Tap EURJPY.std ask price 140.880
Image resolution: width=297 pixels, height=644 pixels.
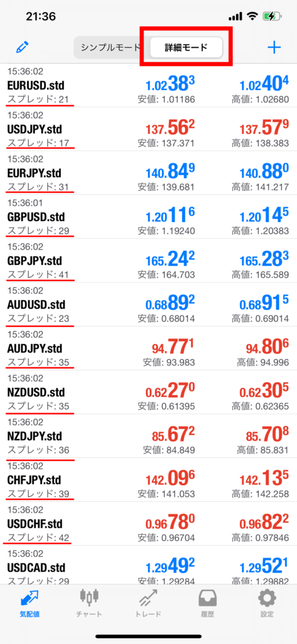pos(263,172)
